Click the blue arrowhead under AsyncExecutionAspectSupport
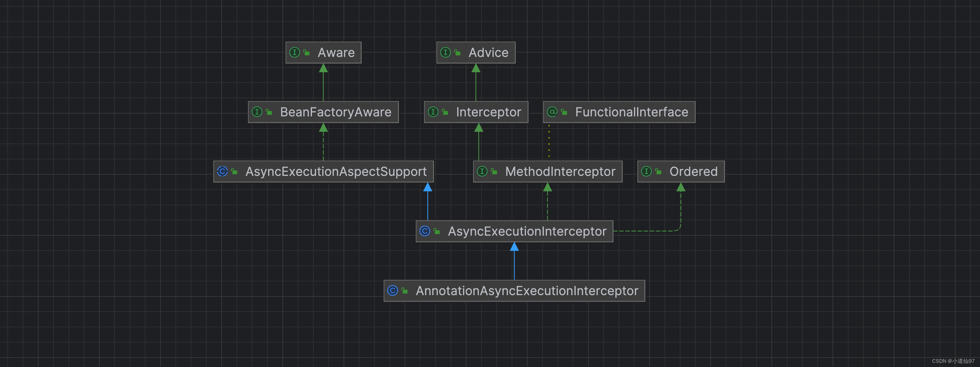This screenshot has height=367, width=980. (x=428, y=187)
